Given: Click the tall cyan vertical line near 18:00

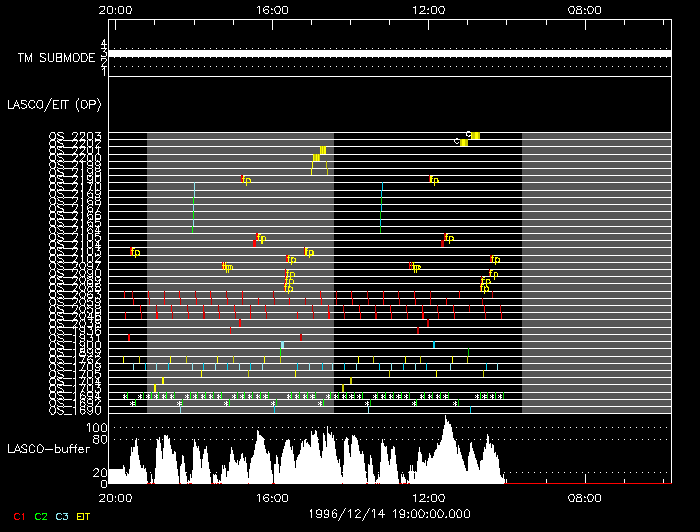Looking at the screenshot, I should coord(194,205).
